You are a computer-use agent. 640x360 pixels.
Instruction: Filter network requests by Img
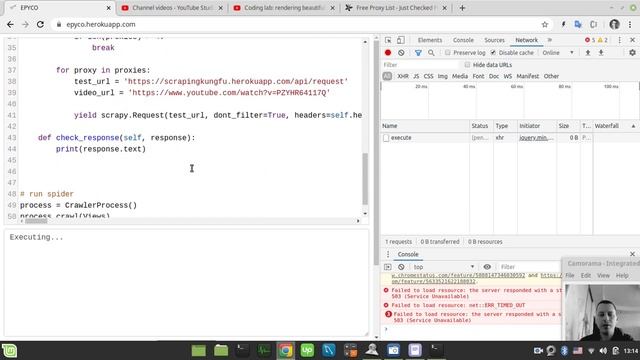[x=442, y=76]
